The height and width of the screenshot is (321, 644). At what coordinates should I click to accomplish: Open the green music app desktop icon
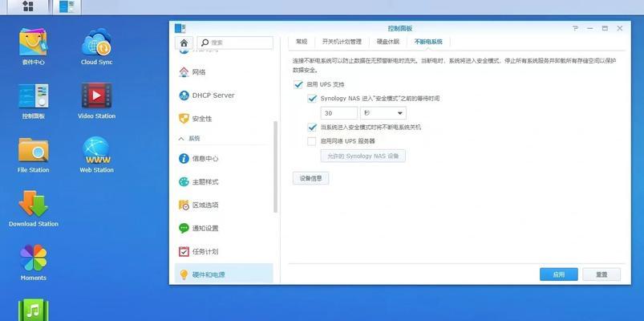point(33,311)
